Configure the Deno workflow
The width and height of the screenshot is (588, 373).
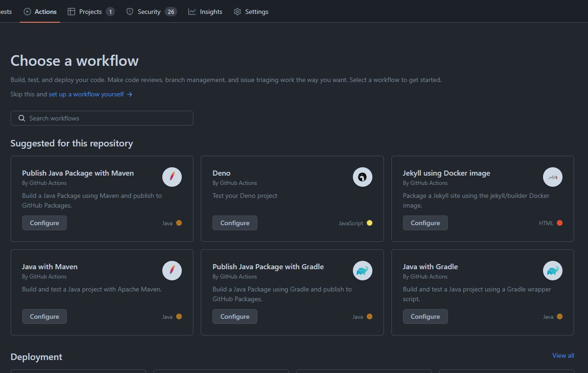coord(235,223)
